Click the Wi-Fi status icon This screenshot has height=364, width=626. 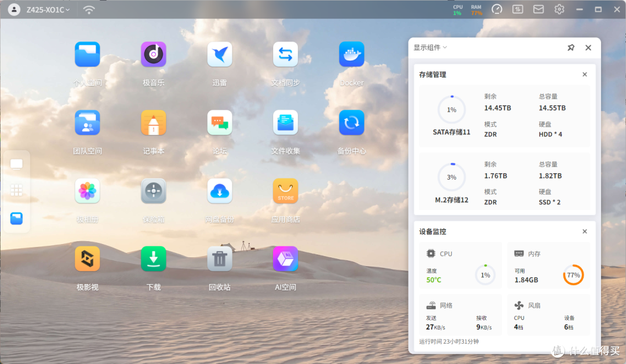89,10
